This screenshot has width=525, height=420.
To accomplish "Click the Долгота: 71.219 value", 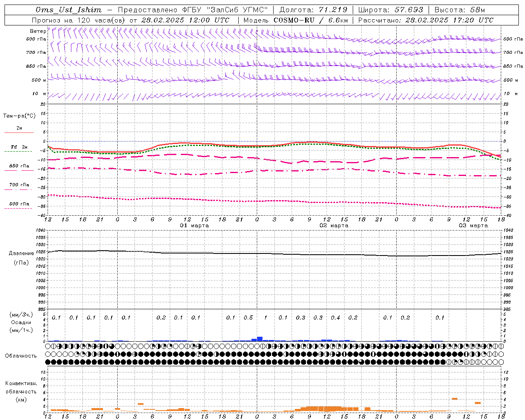I will point(313,10).
